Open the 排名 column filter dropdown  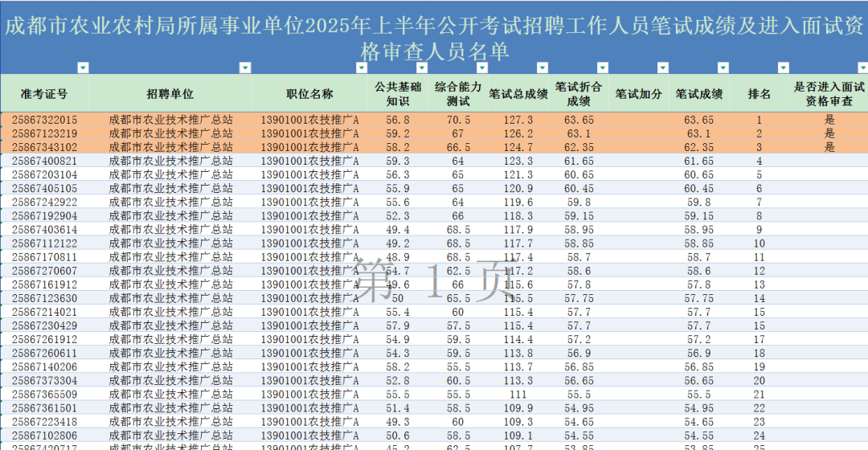point(782,67)
